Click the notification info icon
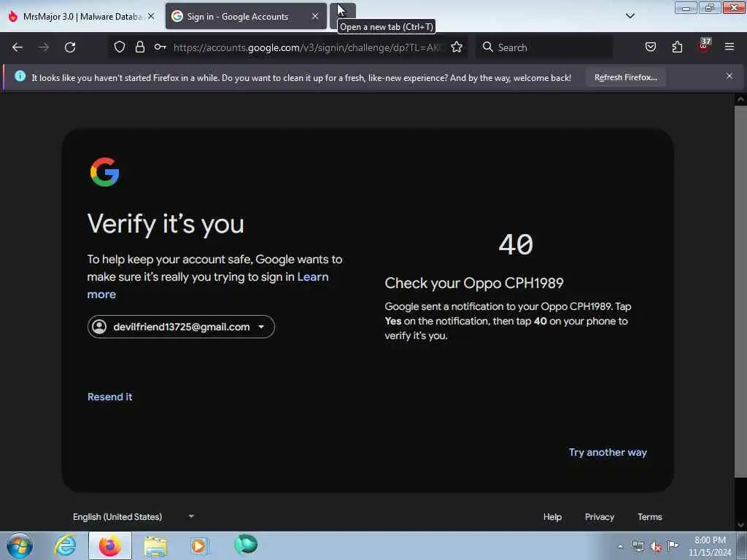 [20, 76]
